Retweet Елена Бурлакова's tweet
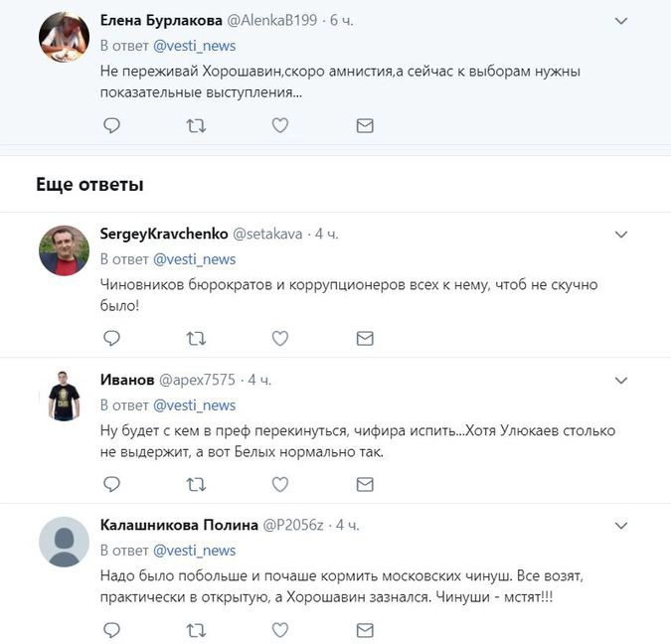Image resolution: width=671 pixels, height=644 pixels. coord(196,126)
